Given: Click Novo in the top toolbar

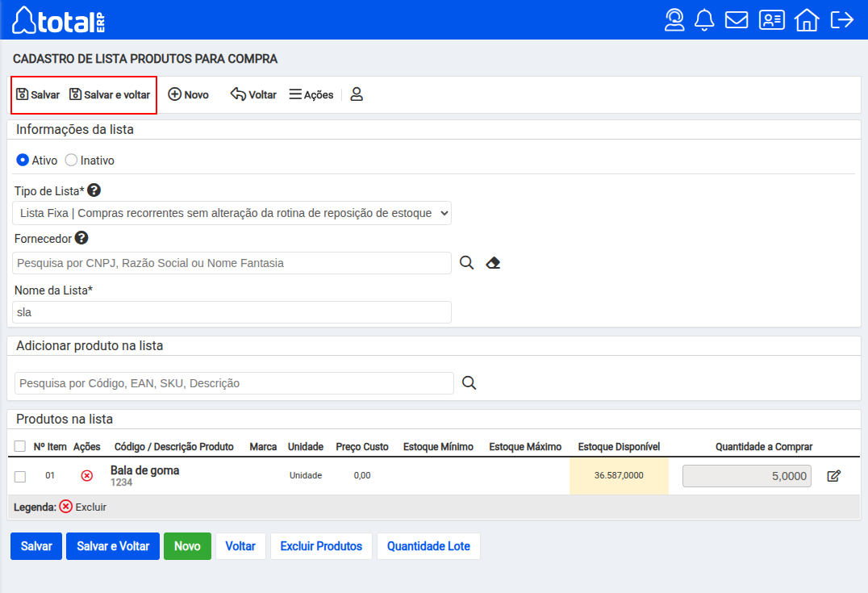Looking at the screenshot, I should 188,94.
